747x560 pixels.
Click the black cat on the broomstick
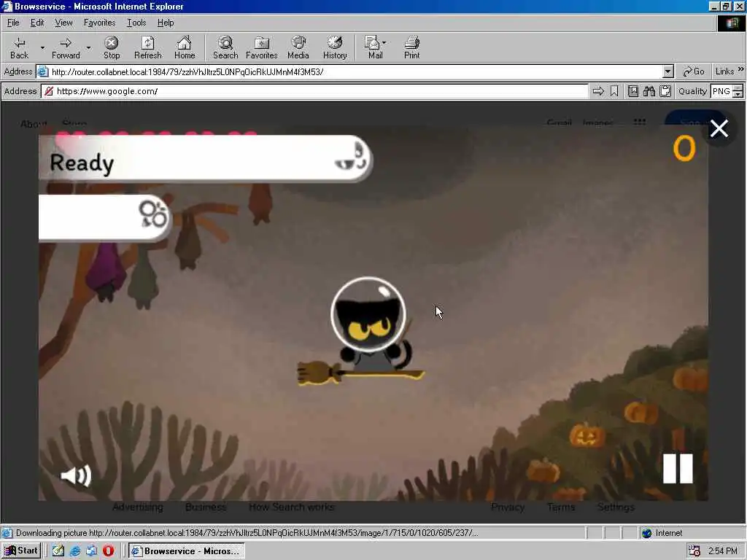click(368, 331)
